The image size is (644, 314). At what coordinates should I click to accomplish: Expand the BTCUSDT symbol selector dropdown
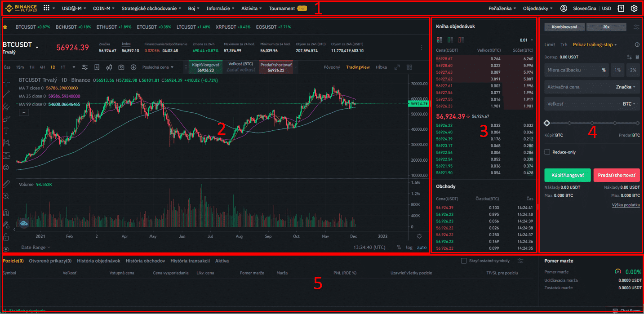[37, 47]
